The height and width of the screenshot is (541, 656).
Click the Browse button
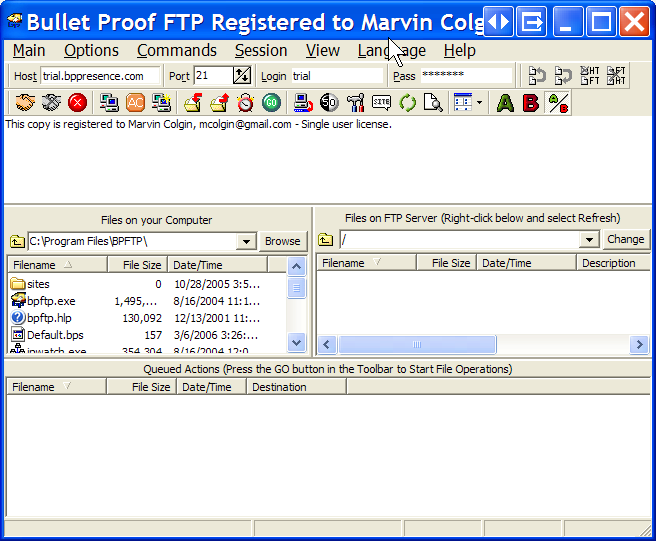(x=282, y=241)
